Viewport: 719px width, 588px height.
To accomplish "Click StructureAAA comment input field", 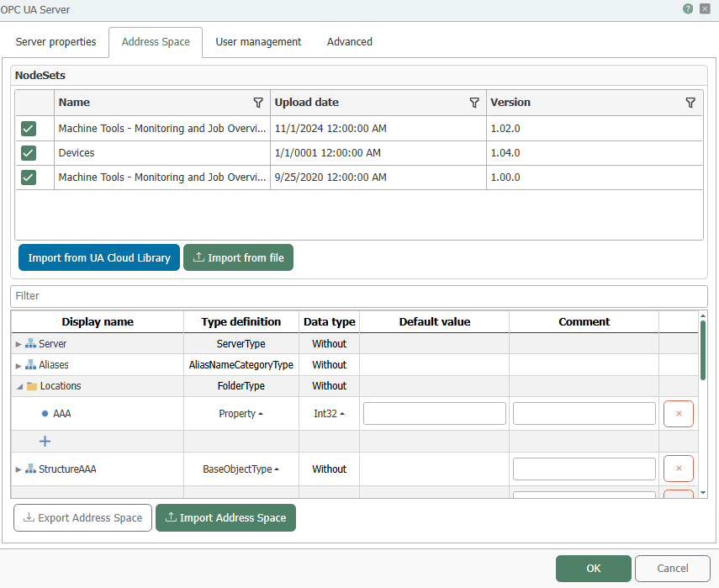I will tap(584, 469).
